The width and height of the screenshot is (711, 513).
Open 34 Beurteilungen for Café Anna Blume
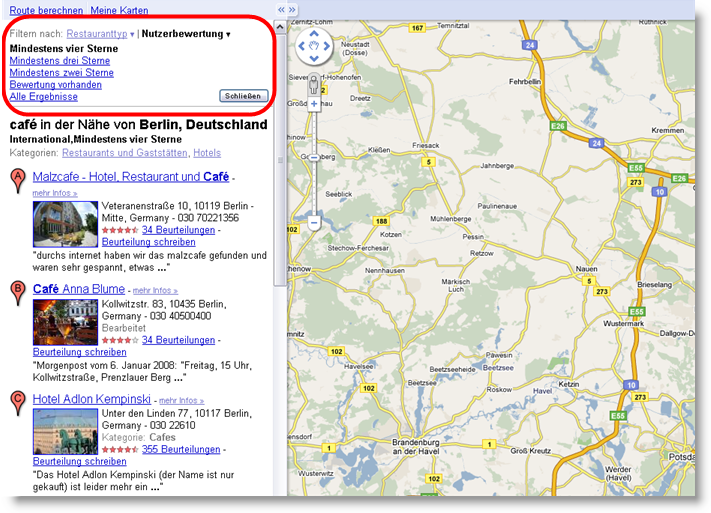pos(178,340)
